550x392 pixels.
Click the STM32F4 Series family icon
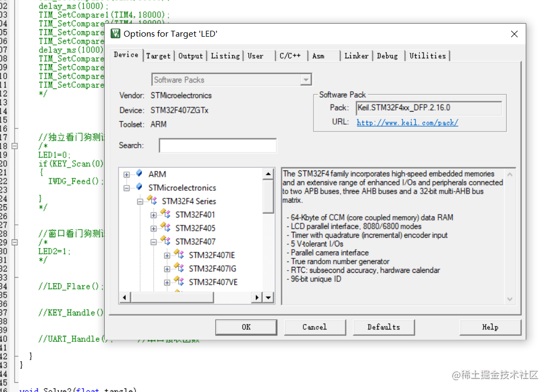coord(152,201)
